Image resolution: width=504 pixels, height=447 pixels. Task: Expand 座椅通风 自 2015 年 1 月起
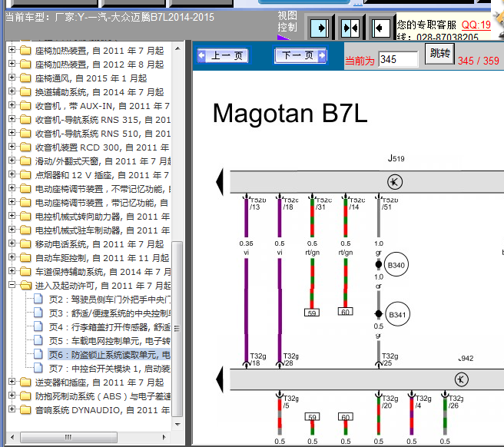[12, 78]
